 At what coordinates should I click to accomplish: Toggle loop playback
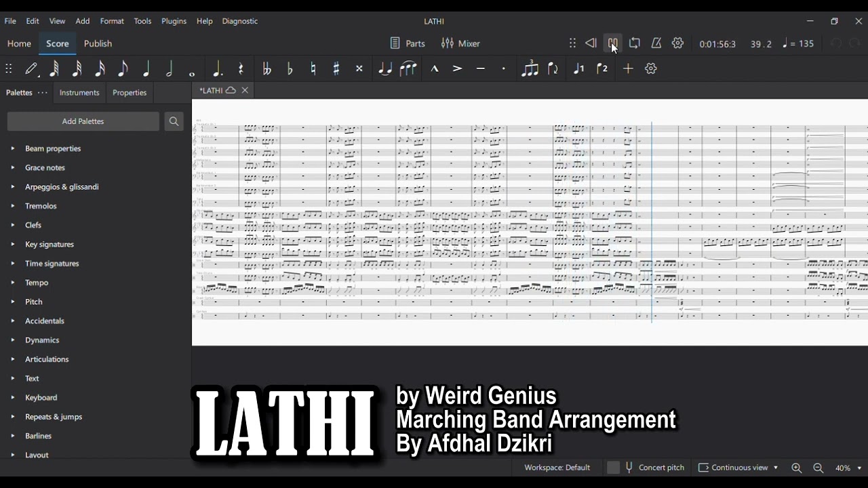pyautogui.click(x=635, y=43)
